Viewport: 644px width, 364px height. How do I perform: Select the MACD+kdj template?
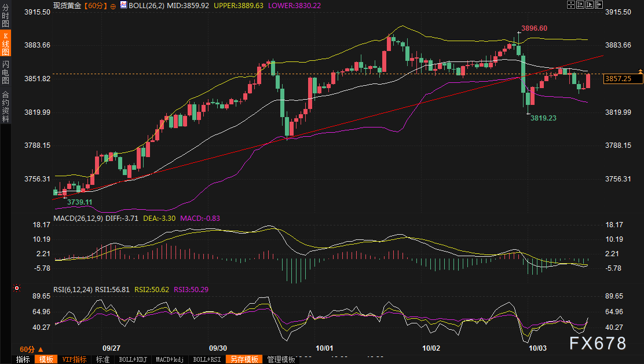(171, 359)
